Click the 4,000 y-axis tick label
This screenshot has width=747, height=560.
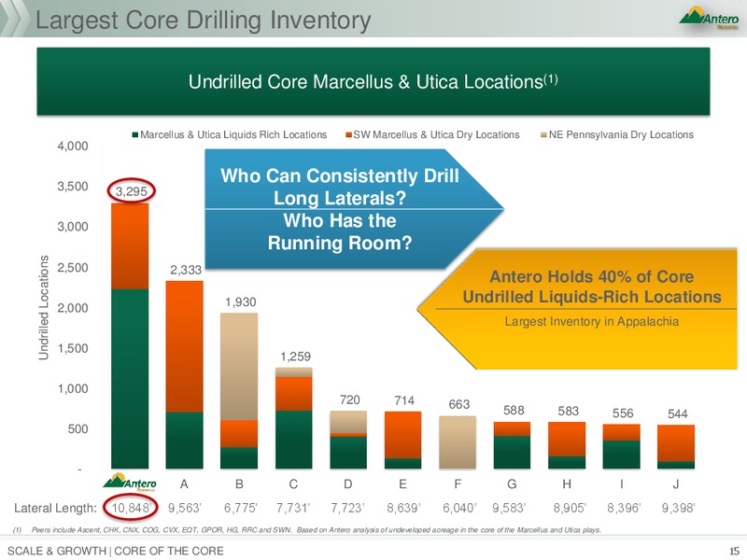pos(73,146)
